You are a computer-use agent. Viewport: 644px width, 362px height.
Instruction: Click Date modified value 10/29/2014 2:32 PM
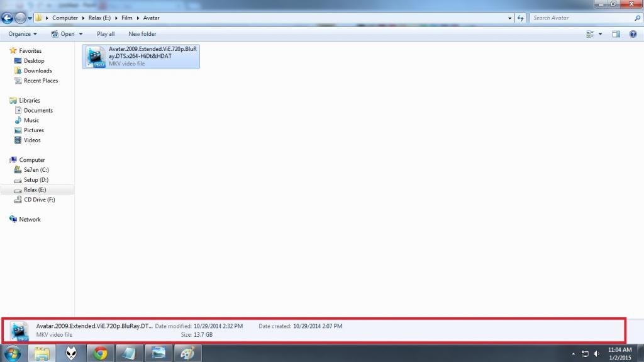pos(218,326)
